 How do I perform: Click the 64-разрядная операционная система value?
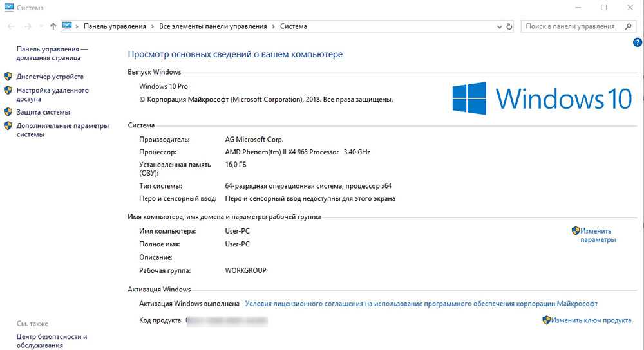pyautogui.click(x=308, y=186)
